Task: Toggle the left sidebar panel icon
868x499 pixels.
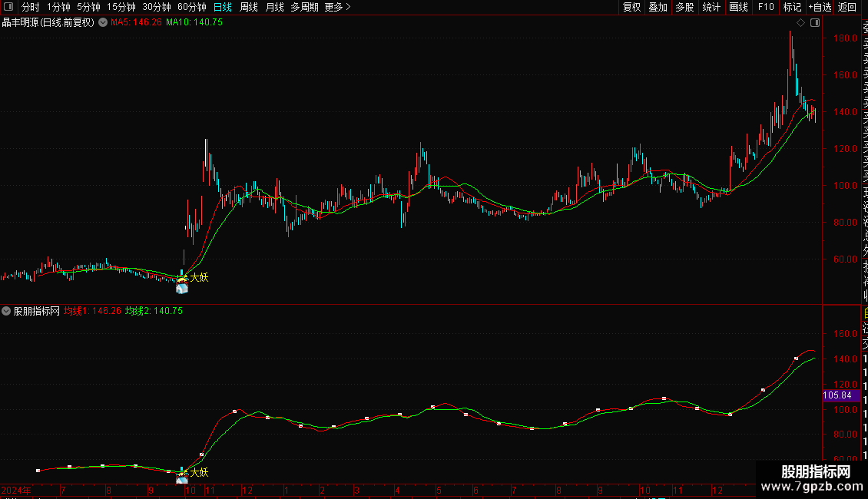Action: click(8, 7)
